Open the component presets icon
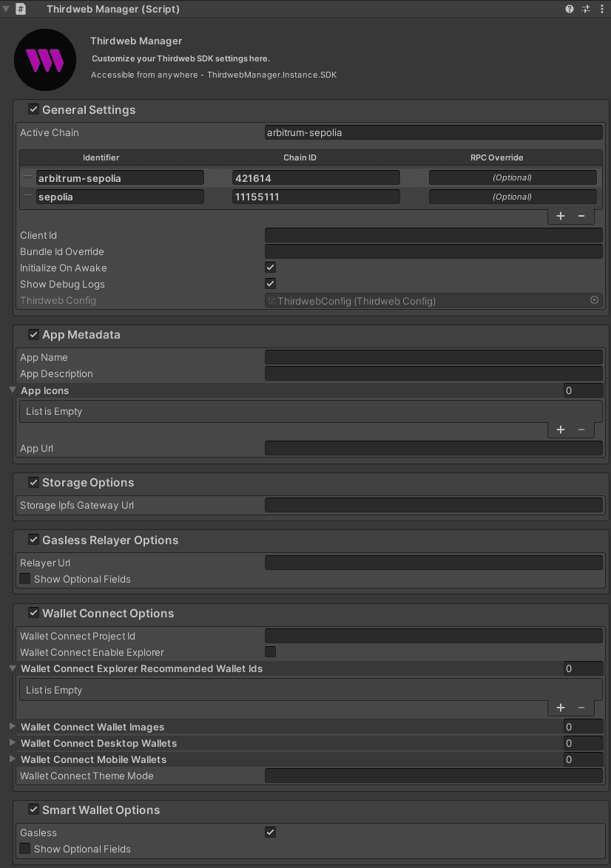This screenshot has height=868, width=611. coord(585,9)
